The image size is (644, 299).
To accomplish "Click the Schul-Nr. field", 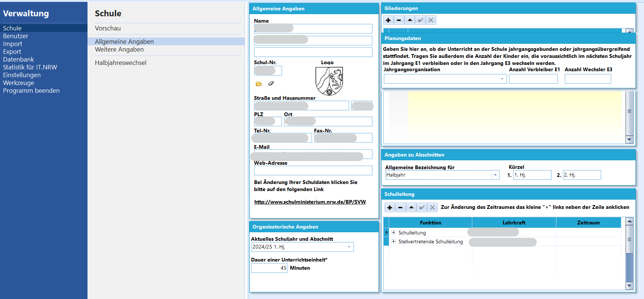I will coord(268,70).
